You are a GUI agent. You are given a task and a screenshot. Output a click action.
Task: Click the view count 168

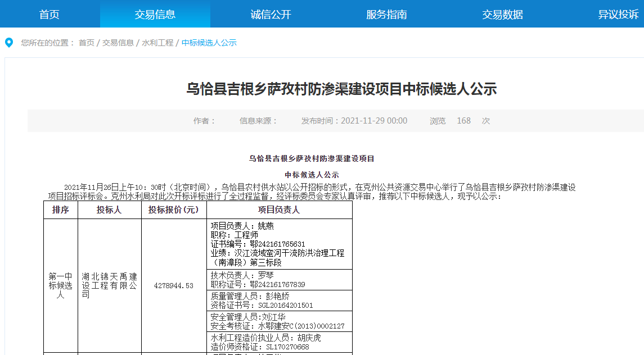[463, 121]
